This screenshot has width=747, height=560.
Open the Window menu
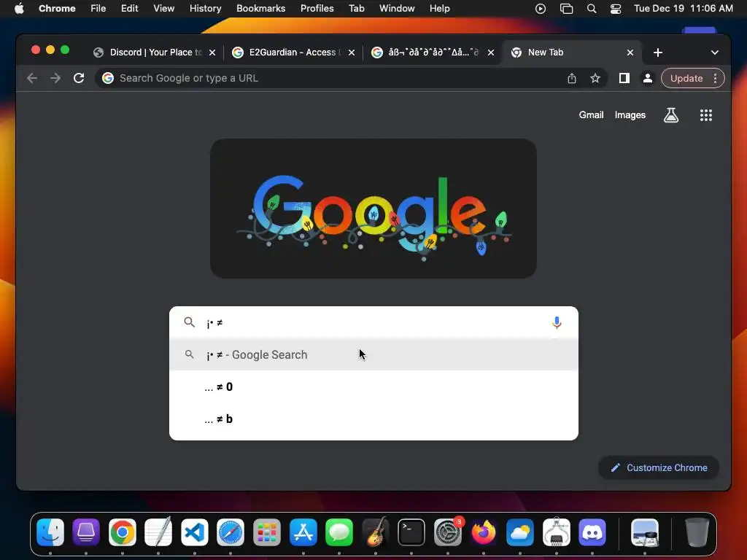pyautogui.click(x=397, y=9)
